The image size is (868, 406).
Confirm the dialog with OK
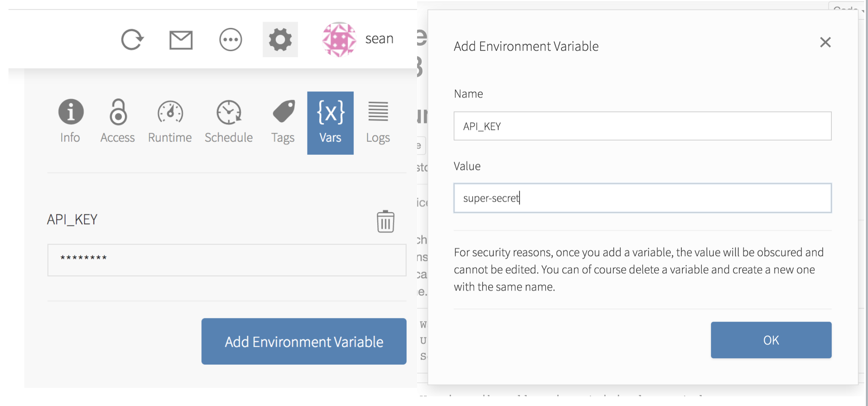point(771,340)
